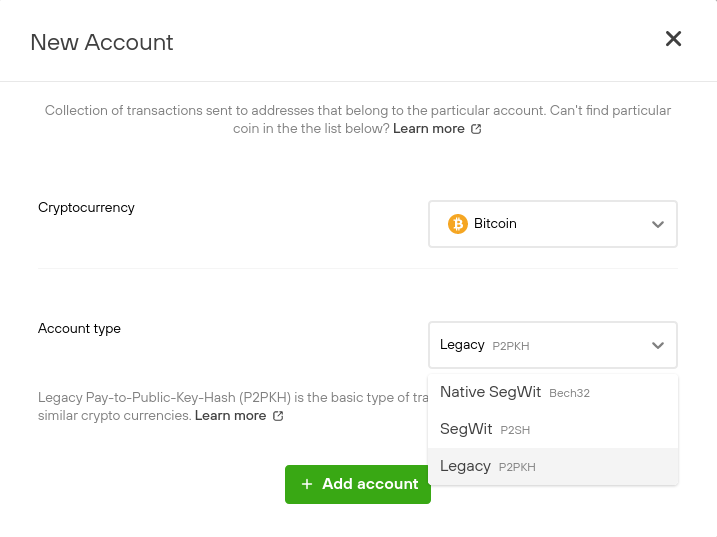Click the green Add account button
Viewport: 717px width, 537px height.
pos(358,484)
